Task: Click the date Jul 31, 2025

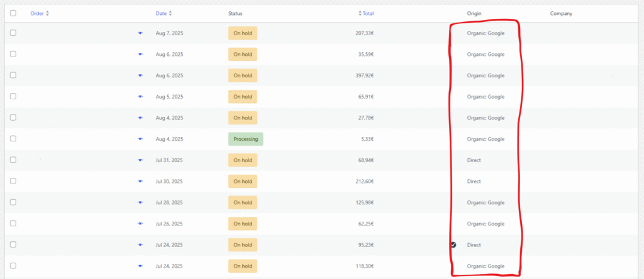Action: 169,160
